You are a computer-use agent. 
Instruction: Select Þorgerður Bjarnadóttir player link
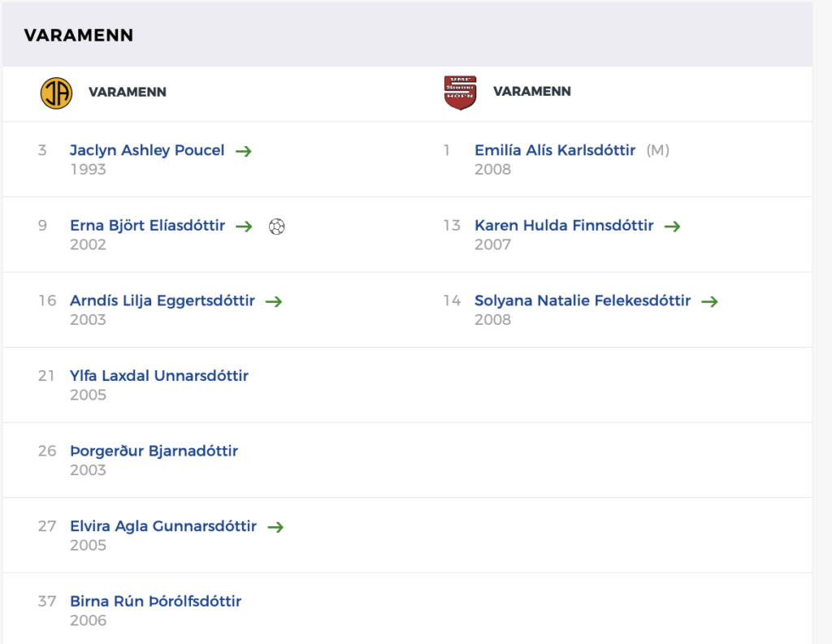pos(154,452)
